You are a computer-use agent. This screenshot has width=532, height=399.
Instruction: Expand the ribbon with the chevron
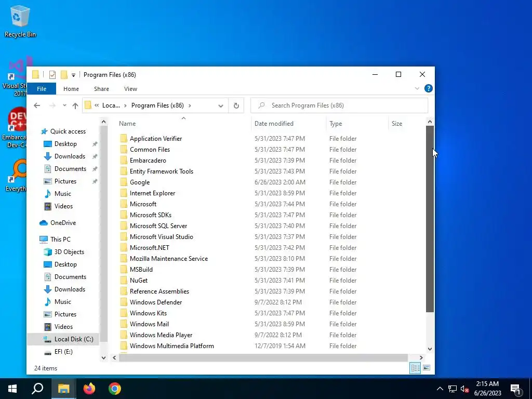[417, 88]
